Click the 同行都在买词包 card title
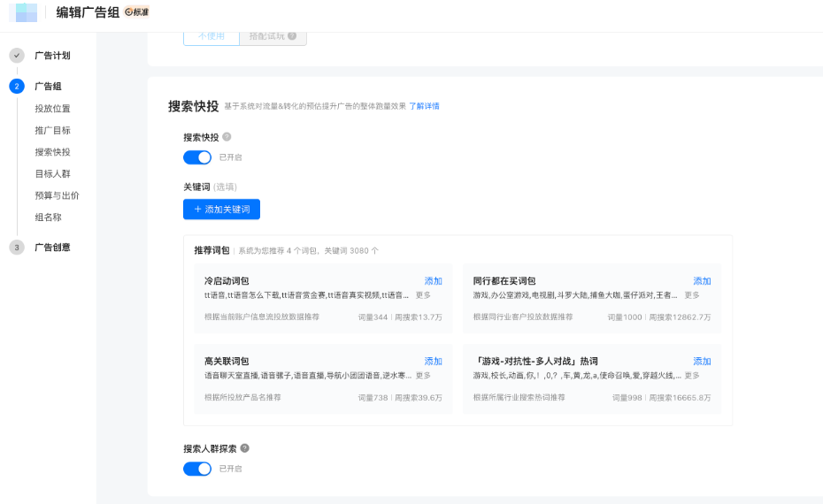 [504, 281]
